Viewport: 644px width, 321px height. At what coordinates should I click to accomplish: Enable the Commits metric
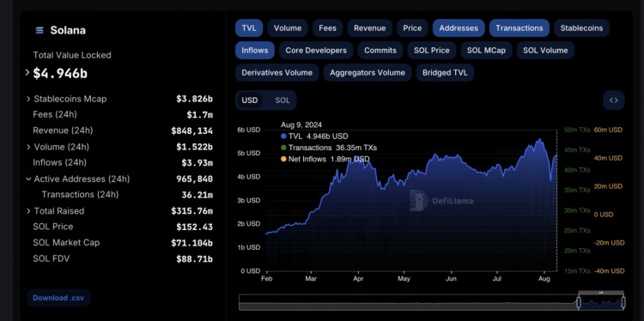[x=380, y=50]
